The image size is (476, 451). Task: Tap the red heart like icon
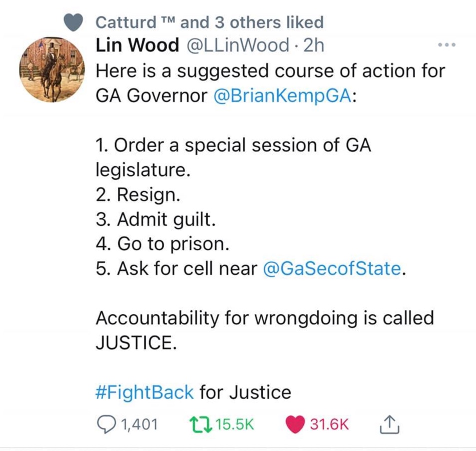click(x=295, y=424)
